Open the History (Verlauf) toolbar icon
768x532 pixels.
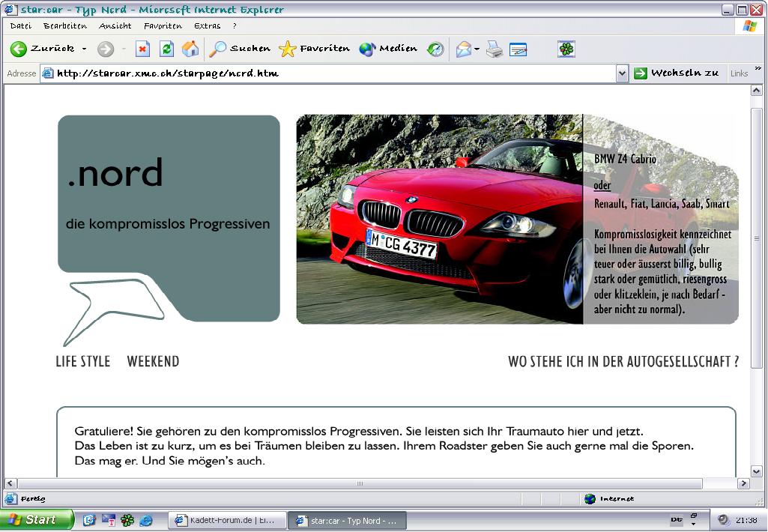[435, 49]
